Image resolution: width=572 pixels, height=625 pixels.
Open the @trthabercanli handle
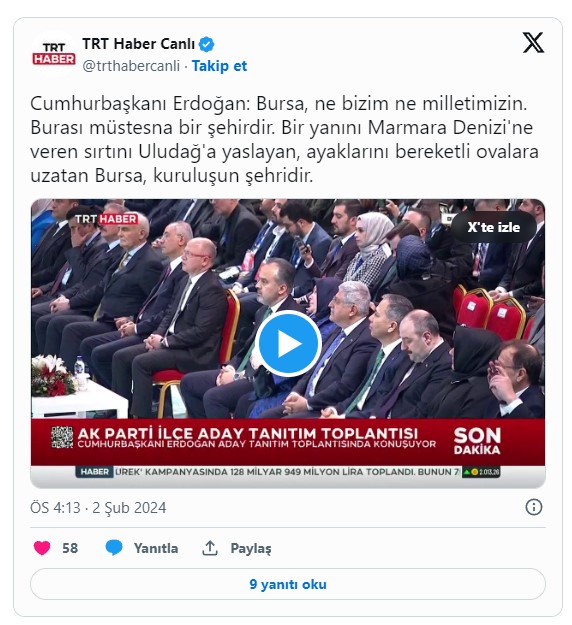point(131,66)
